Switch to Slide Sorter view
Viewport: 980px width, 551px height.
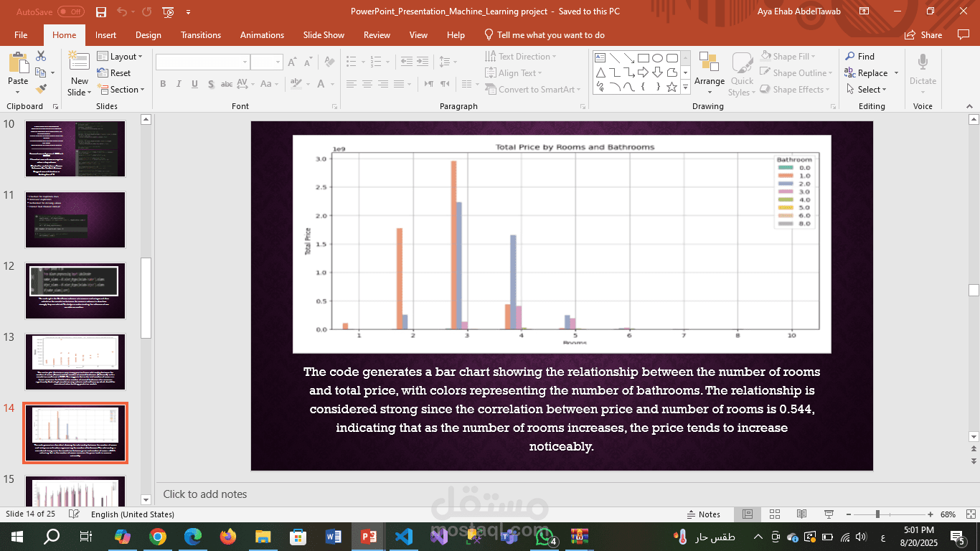point(774,514)
